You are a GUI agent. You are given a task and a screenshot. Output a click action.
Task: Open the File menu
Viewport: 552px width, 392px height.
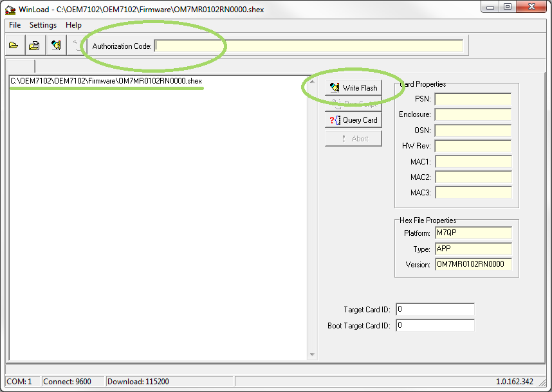[15, 25]
